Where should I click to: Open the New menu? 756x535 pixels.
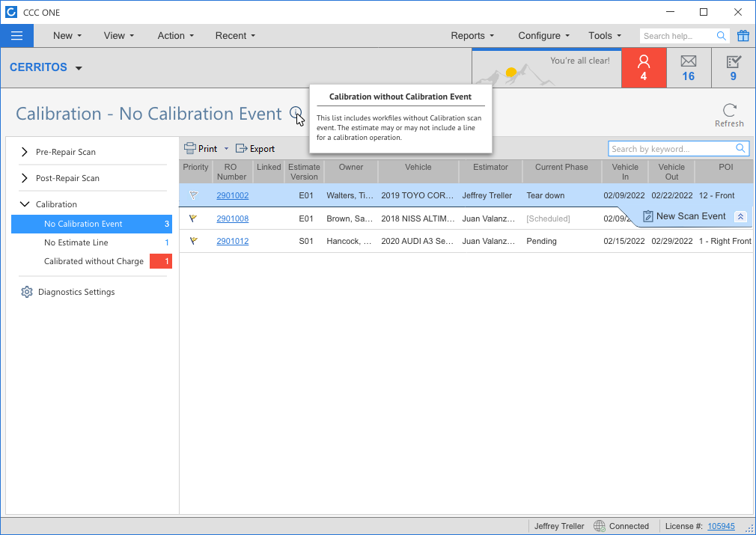[67, 36]
